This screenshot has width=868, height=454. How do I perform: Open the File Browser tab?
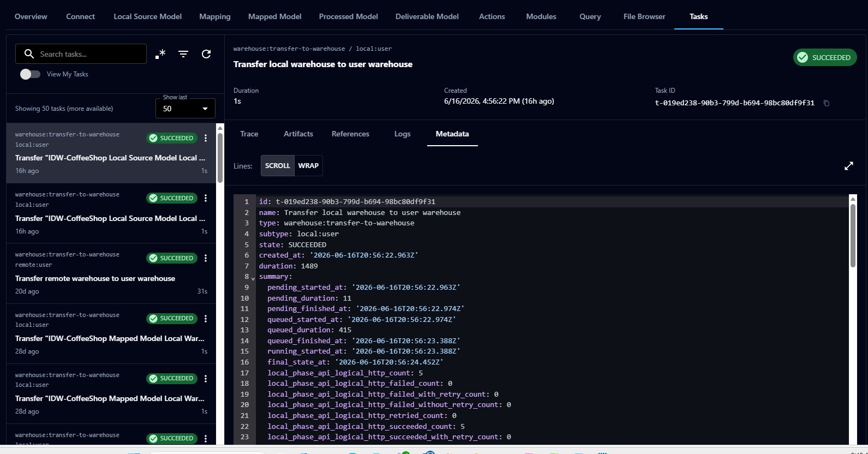coord(644,16)
